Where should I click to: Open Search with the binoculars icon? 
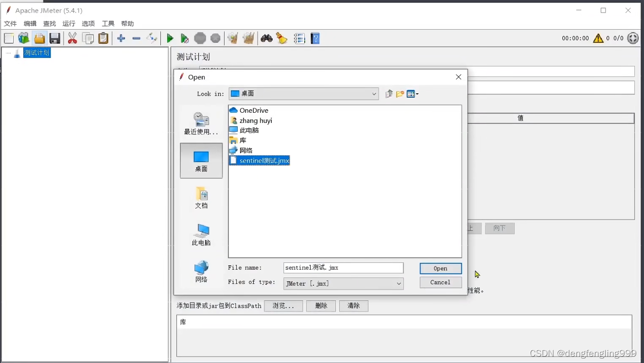pos(266,38)
